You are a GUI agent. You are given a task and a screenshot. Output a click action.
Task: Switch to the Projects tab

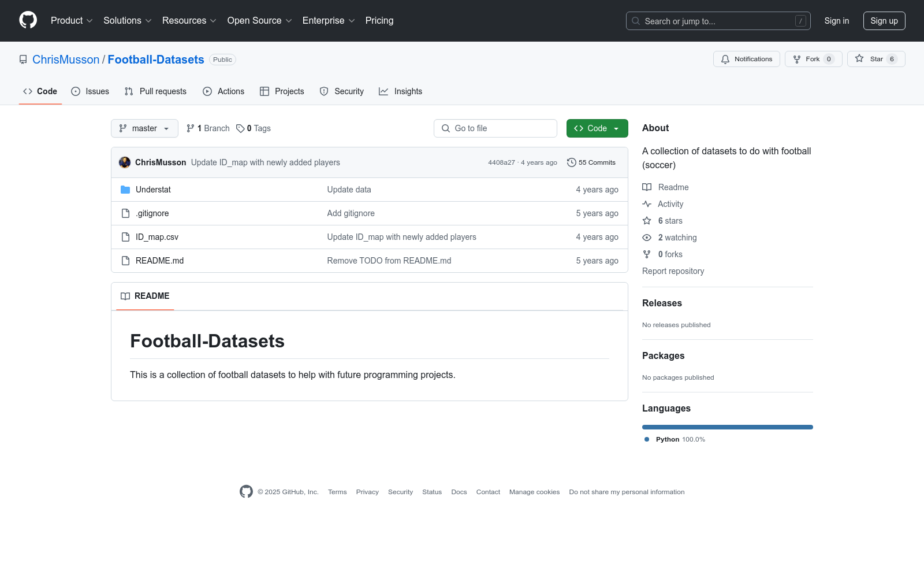(x=282, y=91)
